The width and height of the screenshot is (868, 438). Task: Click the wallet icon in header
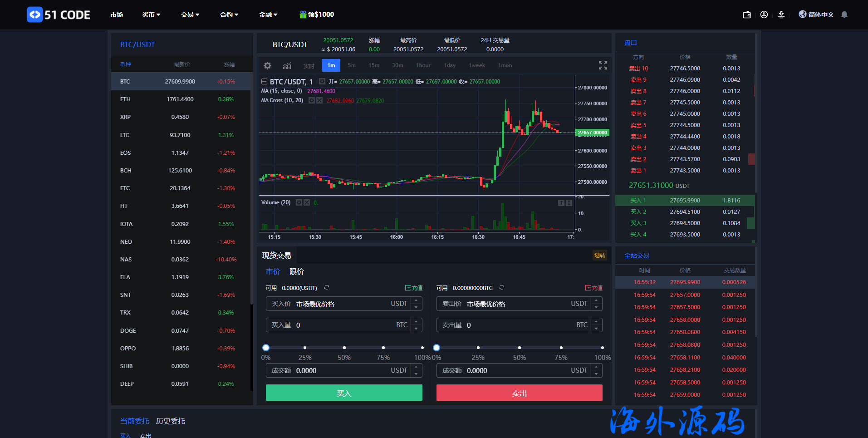click(746, 15)
